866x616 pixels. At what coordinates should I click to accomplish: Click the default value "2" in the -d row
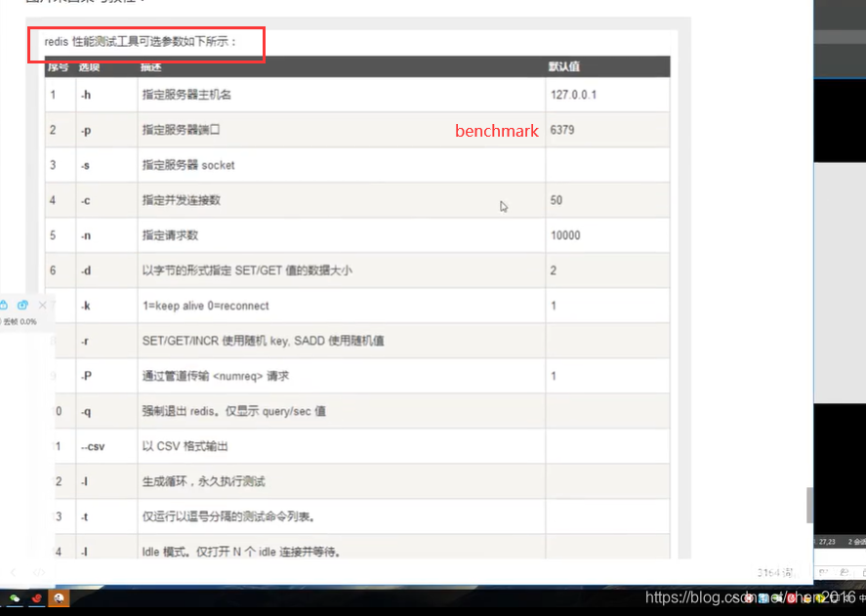[x=554, y=270]
